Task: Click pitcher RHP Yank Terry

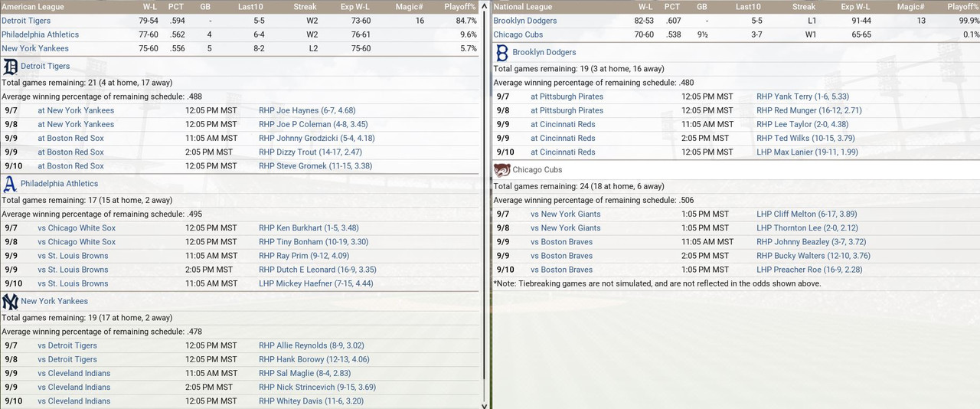Action: pyautogui.click(x=802, y=97)
